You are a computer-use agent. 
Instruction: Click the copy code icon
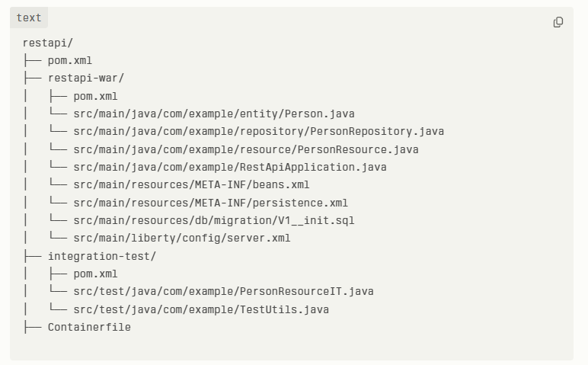pos(558,22)
